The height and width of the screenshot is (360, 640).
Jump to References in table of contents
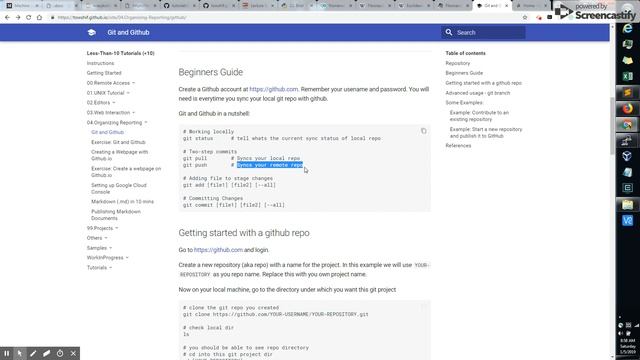pos(458,145)
